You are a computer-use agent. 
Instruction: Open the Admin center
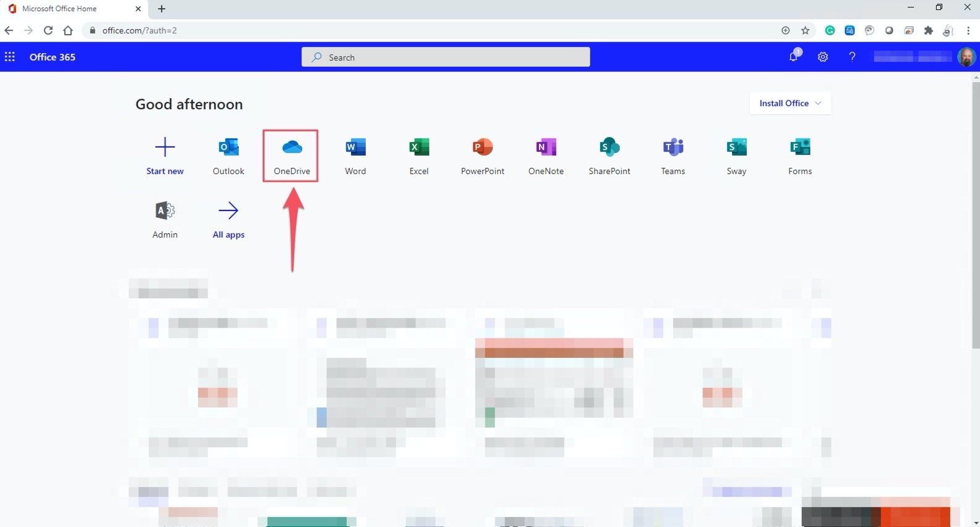tap(165, 219)
